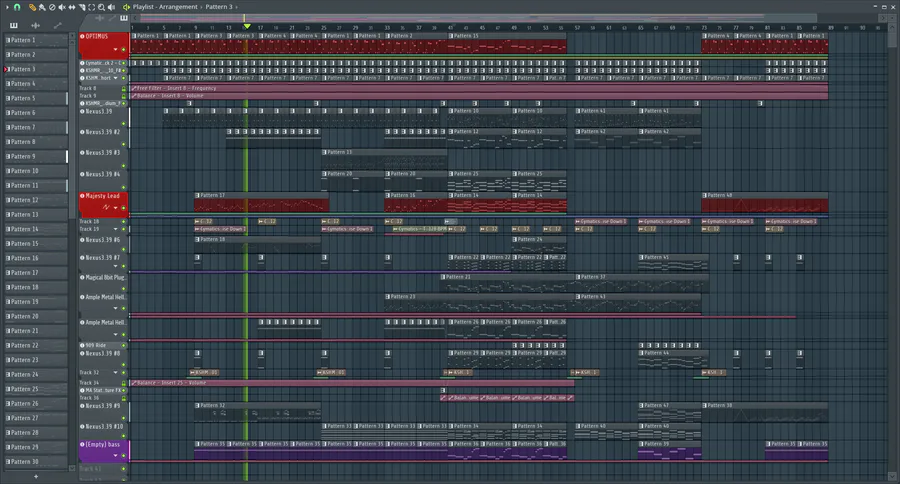Screen dimensions: 900x484
Task: Select Pattern 7 in the picker
Action: tap(36, 127)
